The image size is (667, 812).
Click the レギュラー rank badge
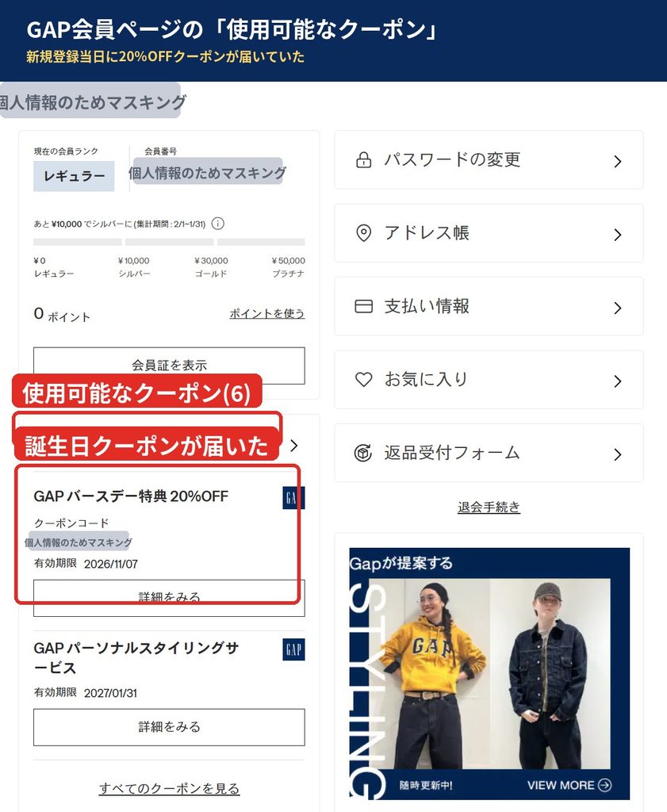point(74,176)
